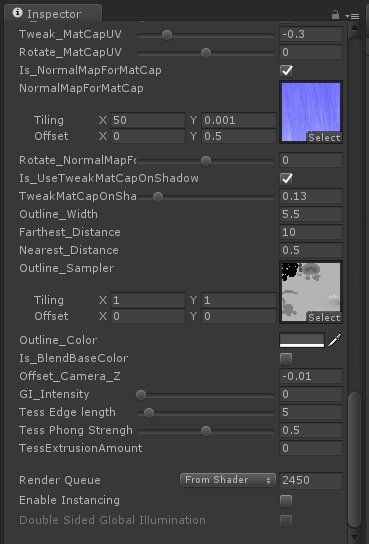Uncheck Is_NormalMapForMatCap checkbox
The image size is (369, 544).
(286, 70)
